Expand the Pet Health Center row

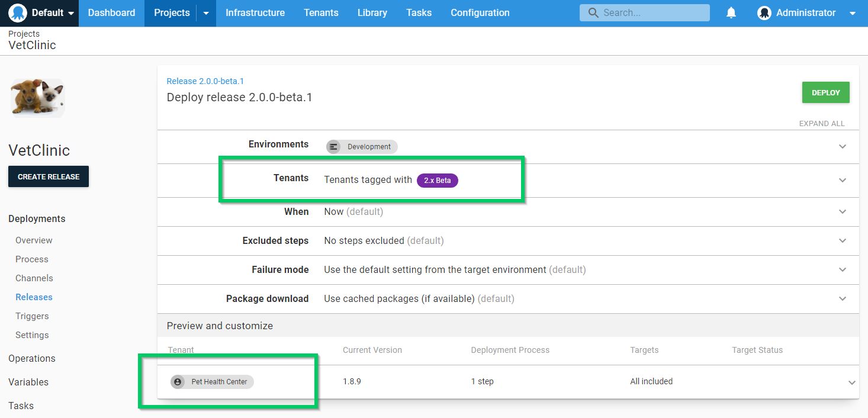tap(851, 382)
